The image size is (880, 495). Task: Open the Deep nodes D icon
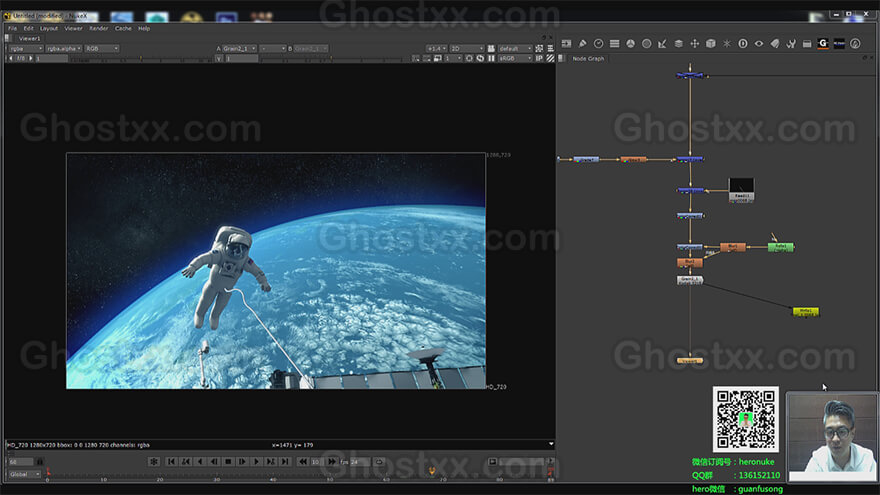tap(742, 44)
